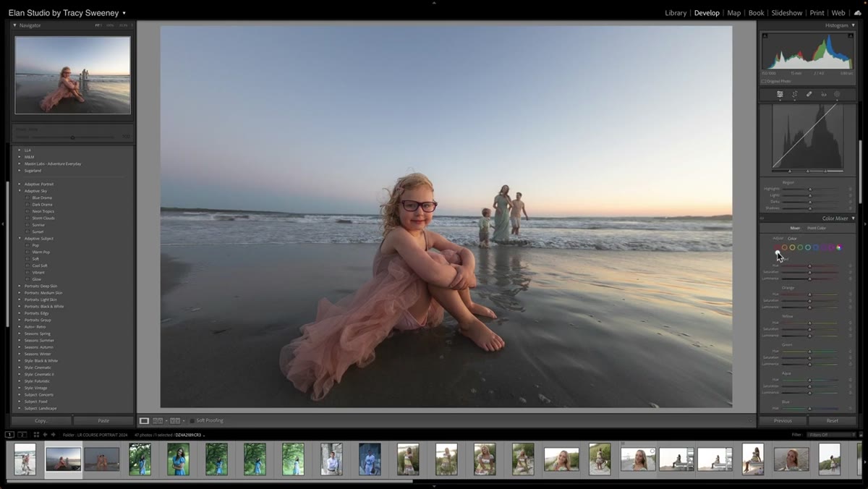Click the Paste settings button
868x489 pixels.
pyautogui.click(x=103, y=420)
